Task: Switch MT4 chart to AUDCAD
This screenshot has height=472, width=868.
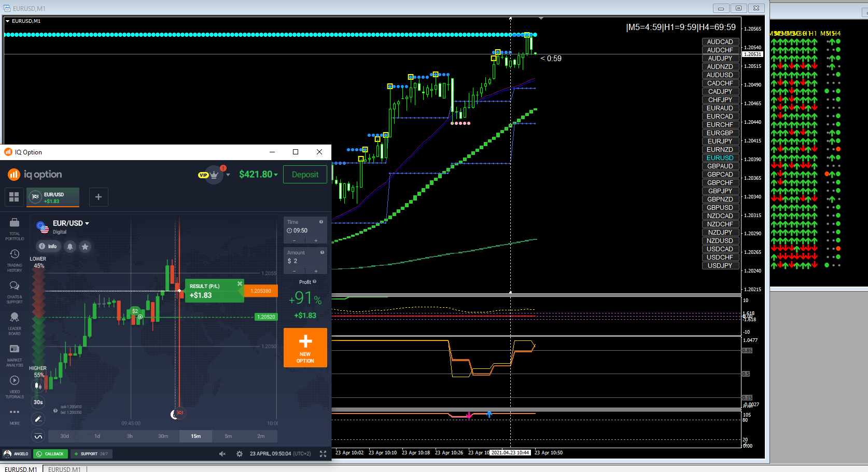Action: point(720,42)
